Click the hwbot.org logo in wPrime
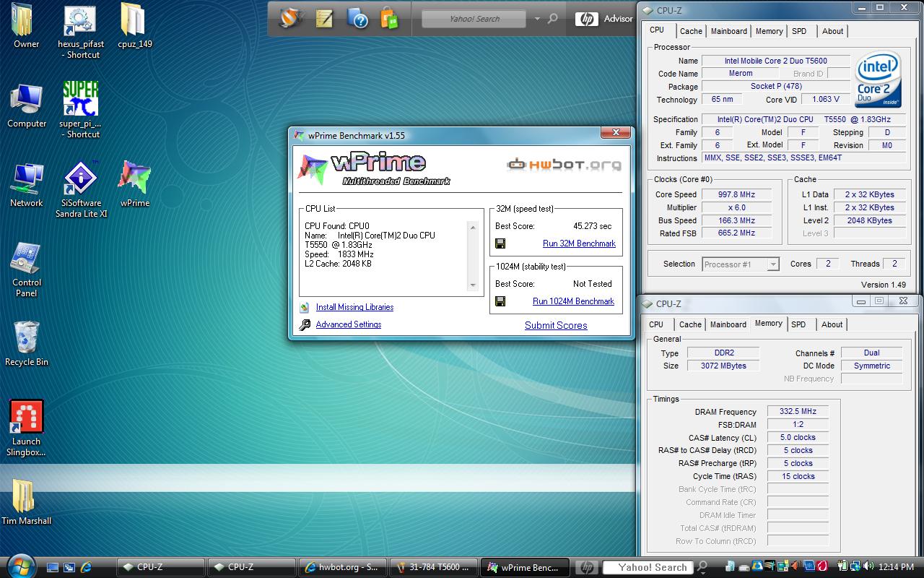 [564, 165]
